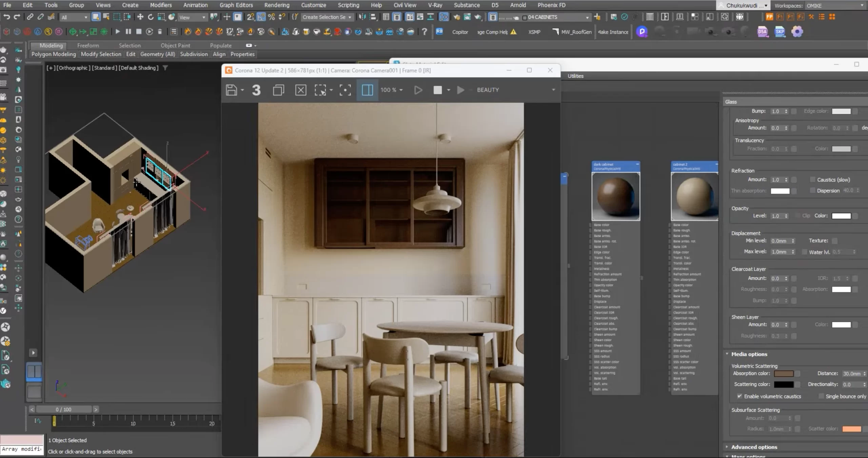Click Corona render region select icon
Image resolution: width=868 pixels, height=458 pixels.
pyautogui.click(x=320, y=90)
